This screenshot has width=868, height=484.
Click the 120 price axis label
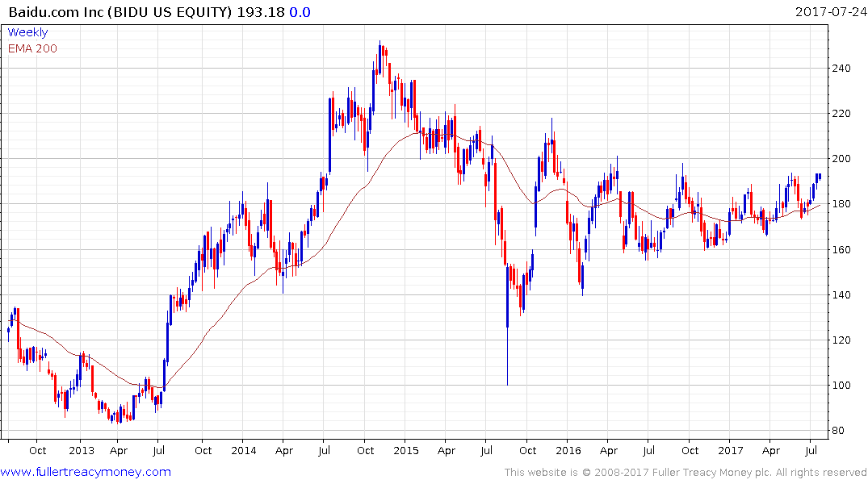click(841, 340)
